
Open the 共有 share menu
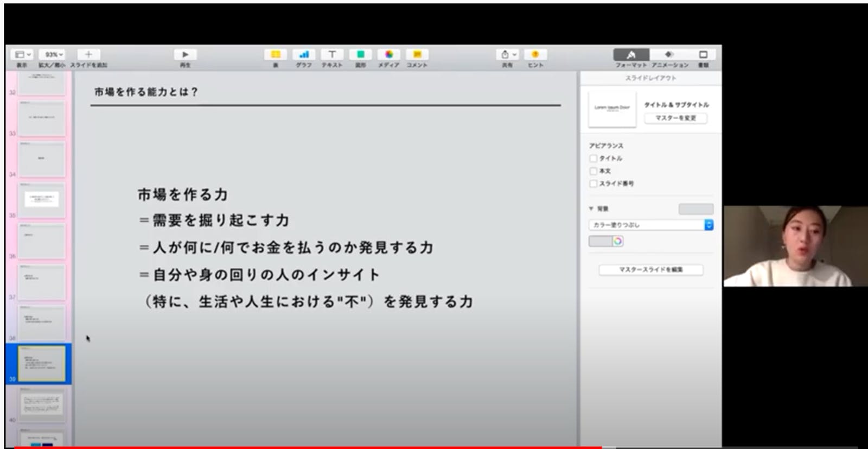(507, 54)
